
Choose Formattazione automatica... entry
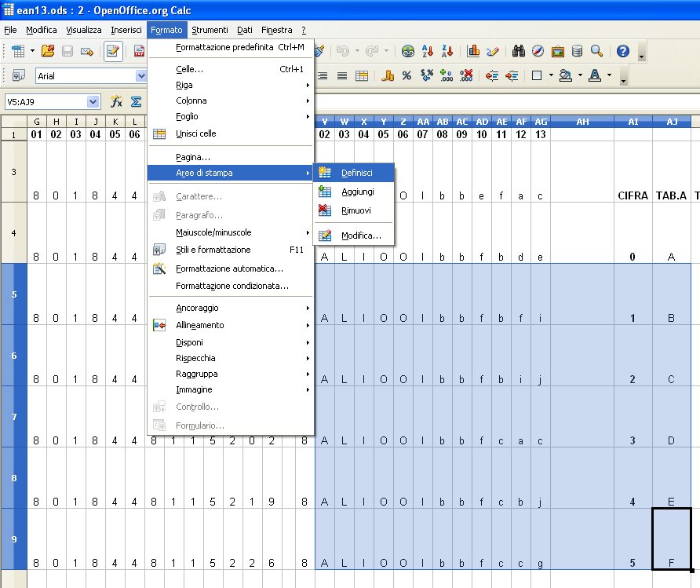pos(231,268)
